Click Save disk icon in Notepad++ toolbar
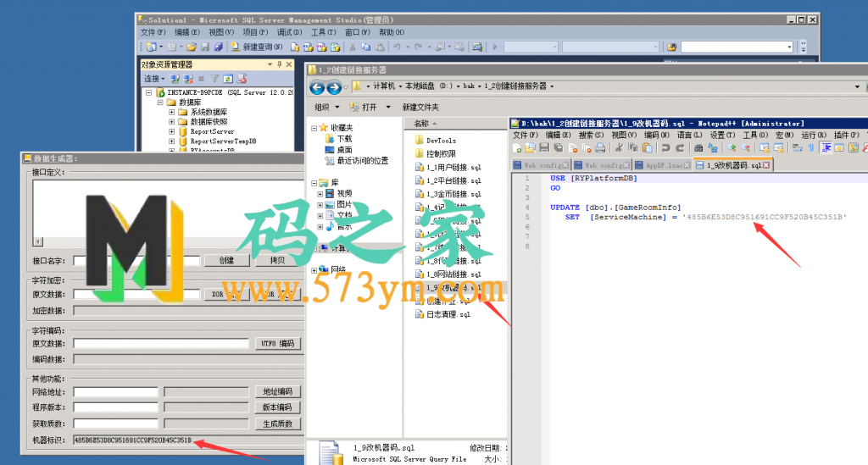 [544, 147]
